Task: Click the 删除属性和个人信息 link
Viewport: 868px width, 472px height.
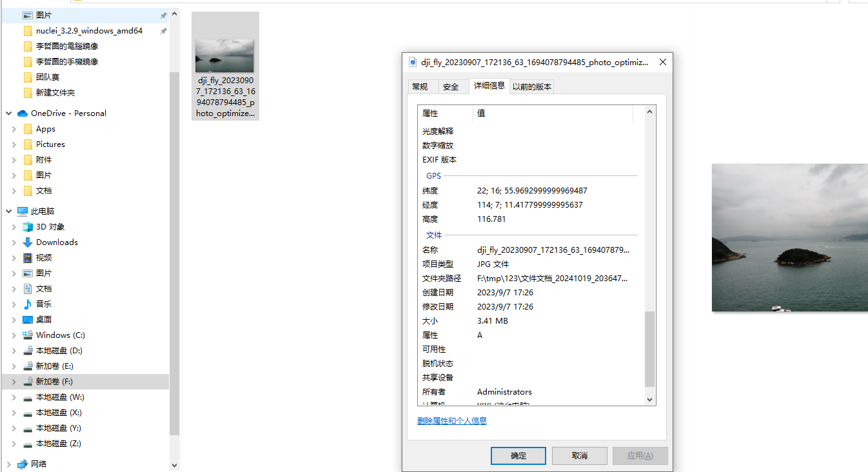Action: coord(452,421)
